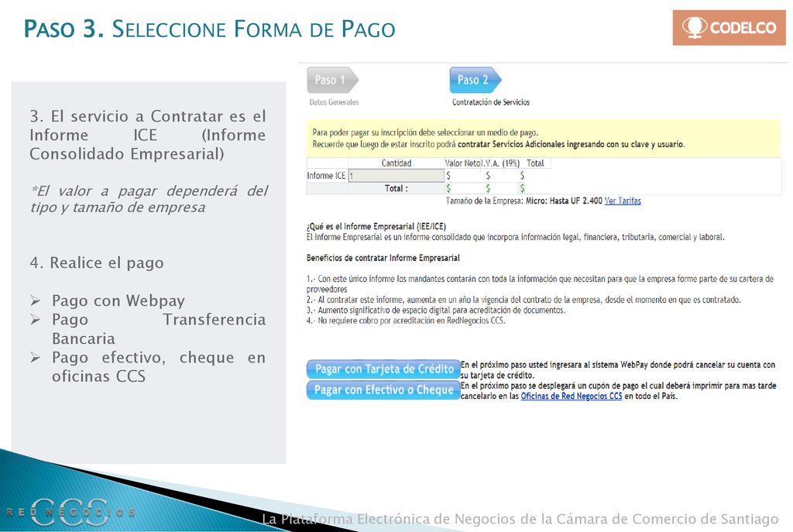This screenshot has width=793, height=532.
Task: Click '3.- Aumento significativo de espacio digital' line
Action: pos(435,310)
